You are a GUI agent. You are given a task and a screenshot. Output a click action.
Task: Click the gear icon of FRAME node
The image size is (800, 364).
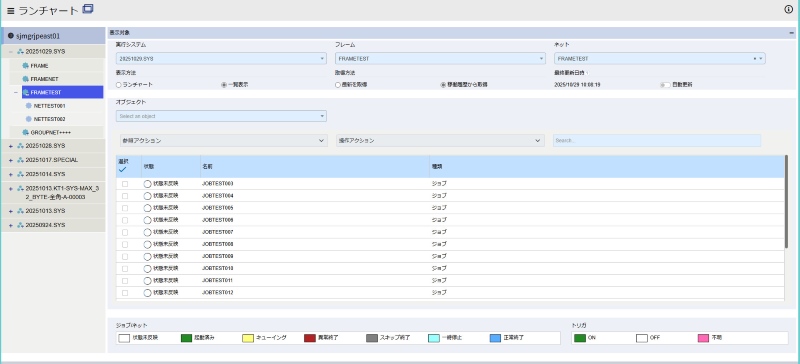26,66
